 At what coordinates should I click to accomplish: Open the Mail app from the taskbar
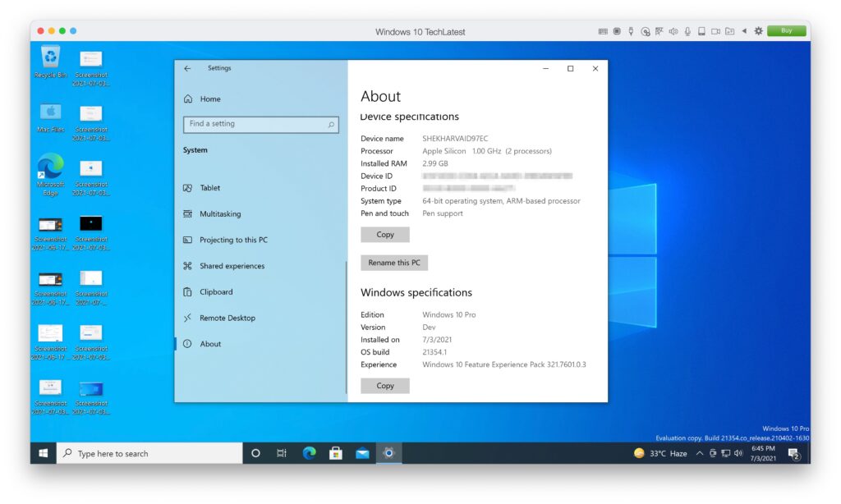pos(362,452)
